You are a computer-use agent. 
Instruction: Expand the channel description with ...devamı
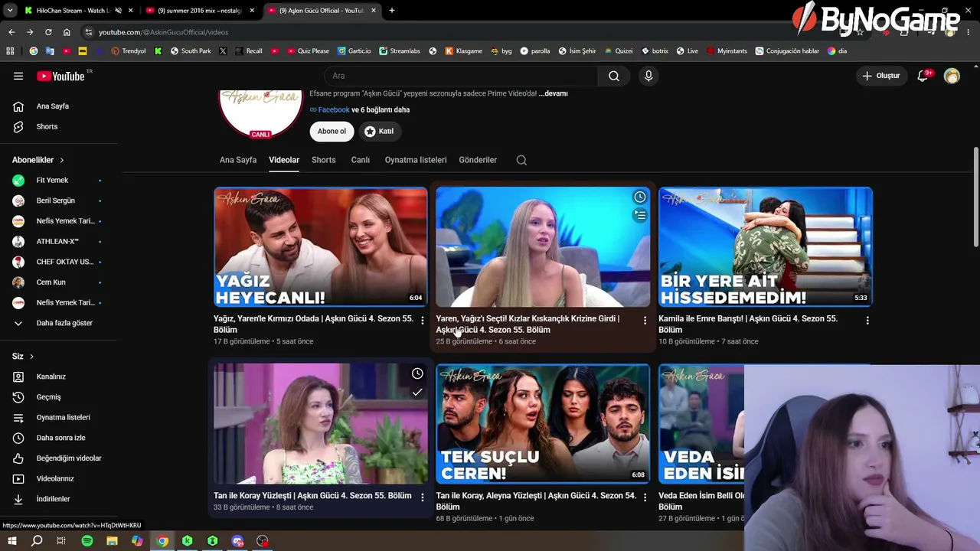tap(553, 93)
